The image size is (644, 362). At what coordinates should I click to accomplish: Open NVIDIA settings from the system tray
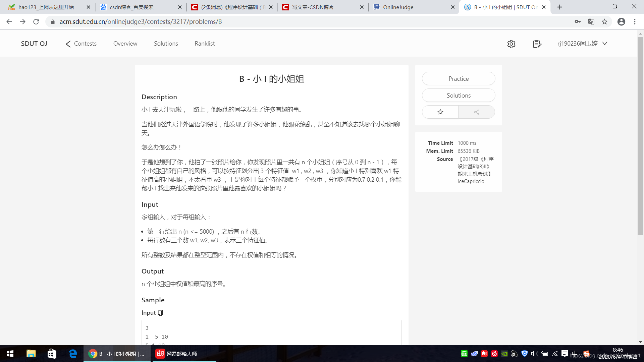[504, 354]
